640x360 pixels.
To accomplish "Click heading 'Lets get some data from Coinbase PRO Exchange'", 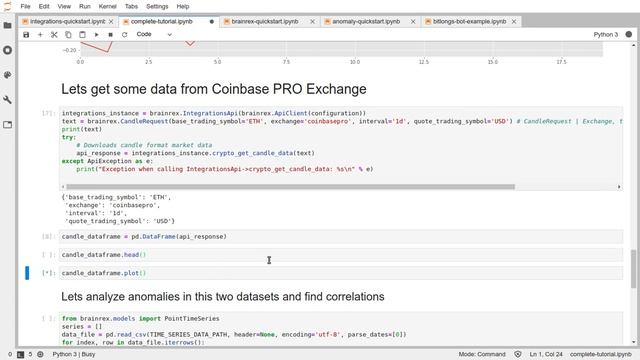I will (x=213, y=89).
